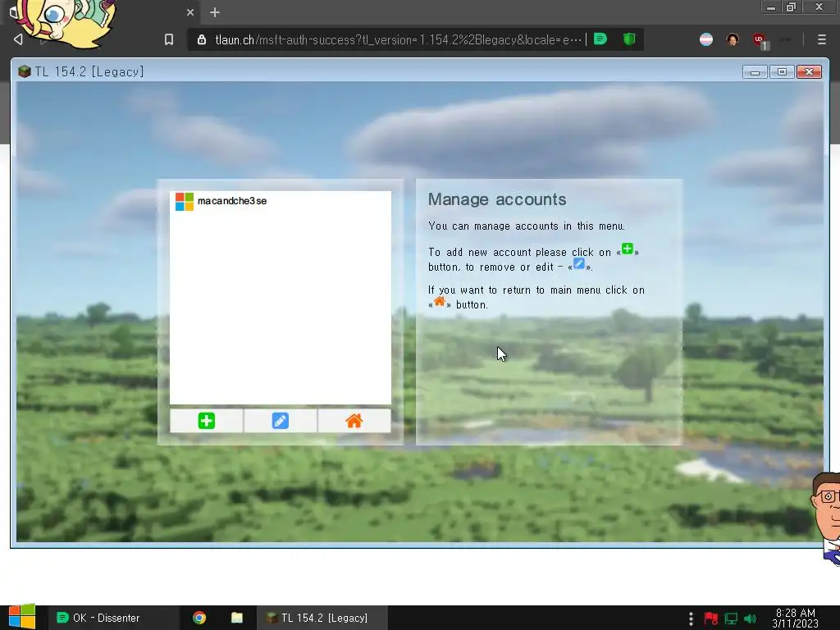Click the avatar face extension icon
This screenshot has width=840, height=630.
click(x=733, y=39)
